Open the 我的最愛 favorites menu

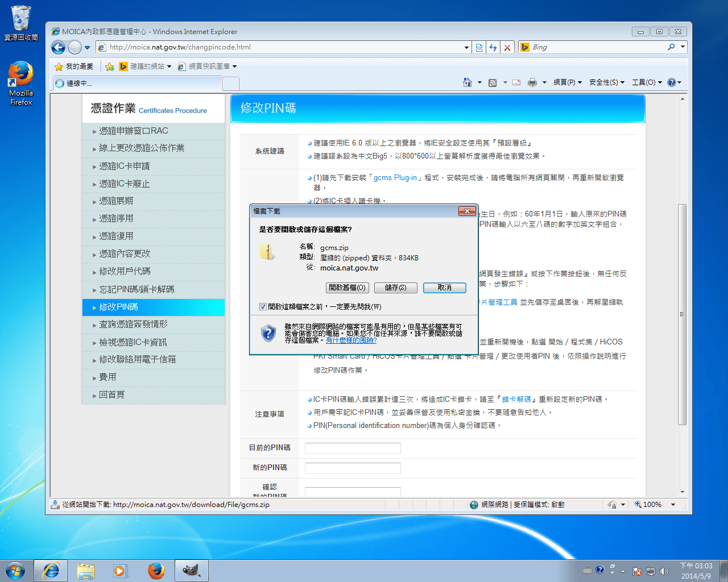[x=78, y=67]
